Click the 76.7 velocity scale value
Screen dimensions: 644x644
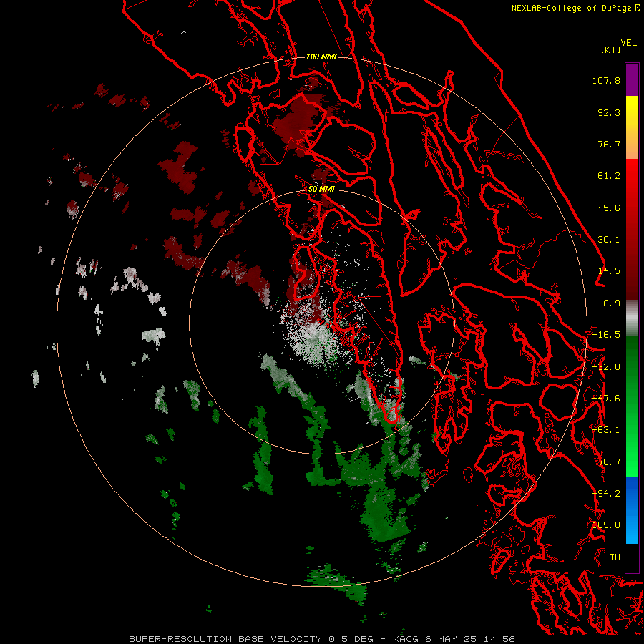point(609,144)
